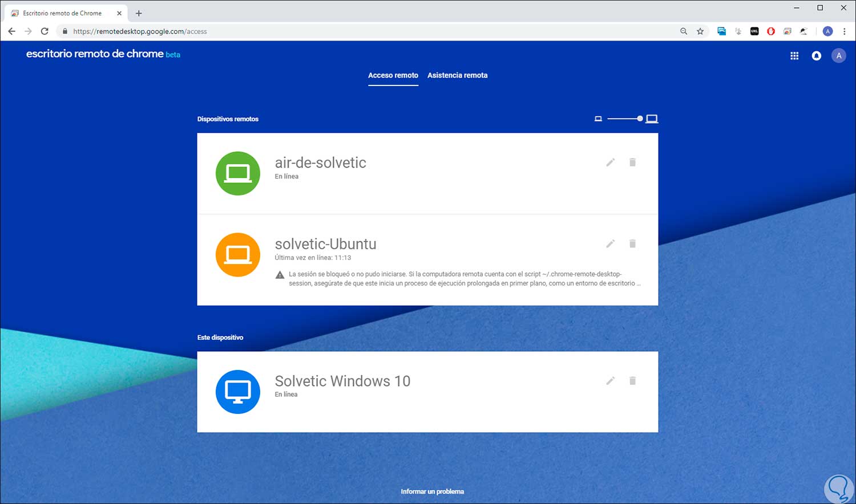
Task: Open the Google account avatar on the page
Action: coord(838,56)
